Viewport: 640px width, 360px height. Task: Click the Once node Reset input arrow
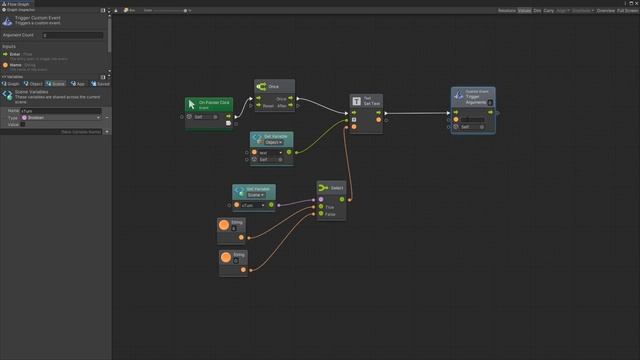point(258,105)
